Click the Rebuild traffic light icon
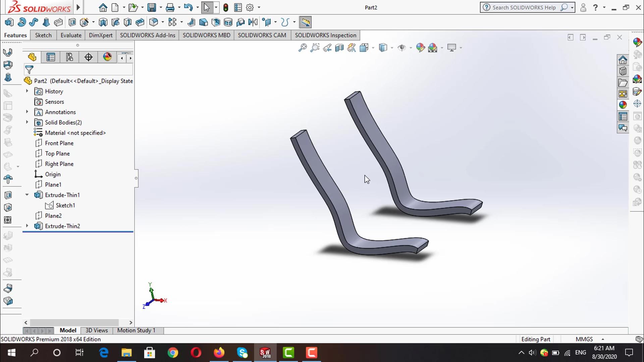Image resolution: width=644 pixels, height=362 pixels. [226, 7]
